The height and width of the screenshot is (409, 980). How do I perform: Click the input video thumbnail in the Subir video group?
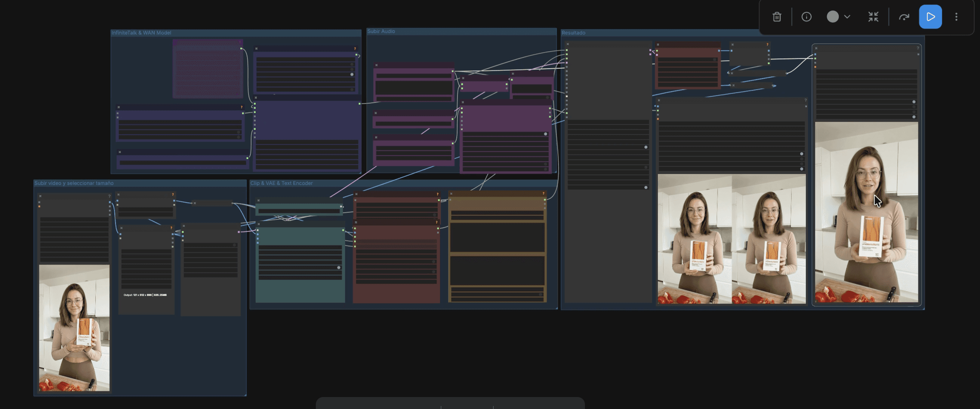(74, 327)
